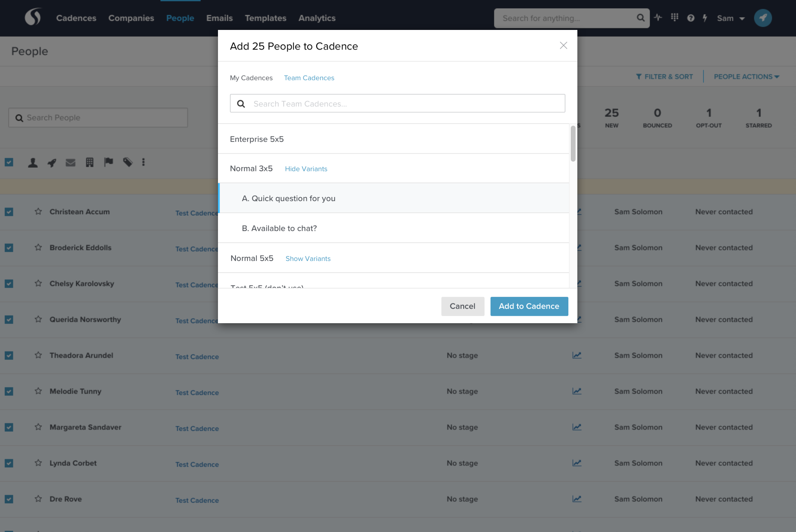Screen dimensions: 796x532
Task: Click the lightning bolt icon near the search bar
Action: coord(704,18)
